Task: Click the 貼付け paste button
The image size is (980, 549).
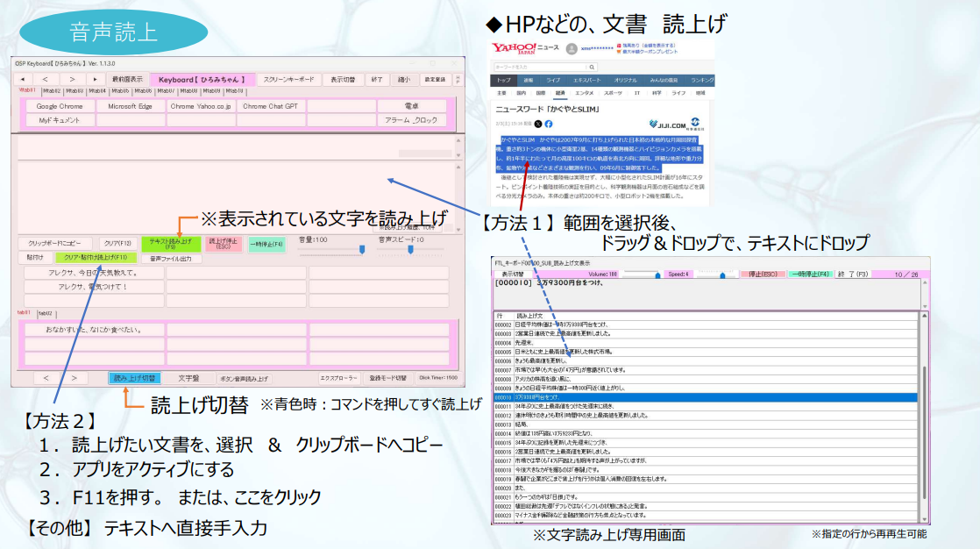Action: [x=35, y=258]
